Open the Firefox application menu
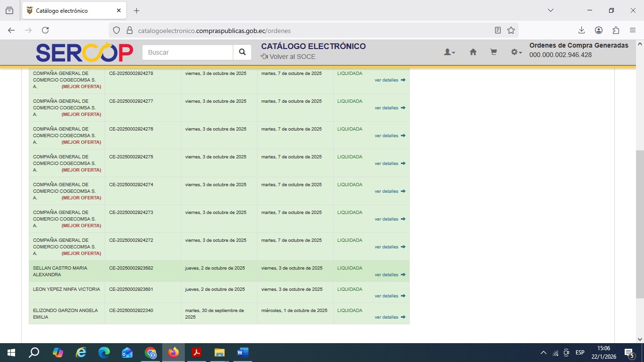644x362 pixels. pyautogui.click(x=633, y=30)
